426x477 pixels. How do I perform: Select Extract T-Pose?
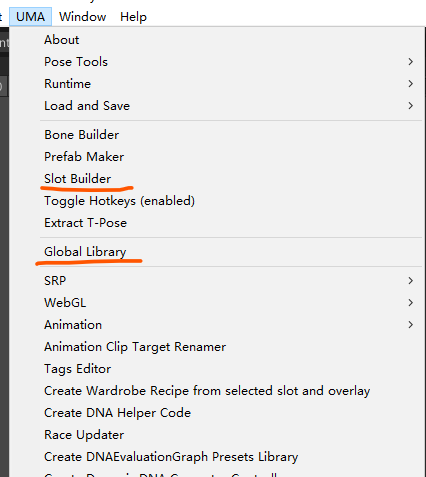pyautogui.click(x=85, y=223)
